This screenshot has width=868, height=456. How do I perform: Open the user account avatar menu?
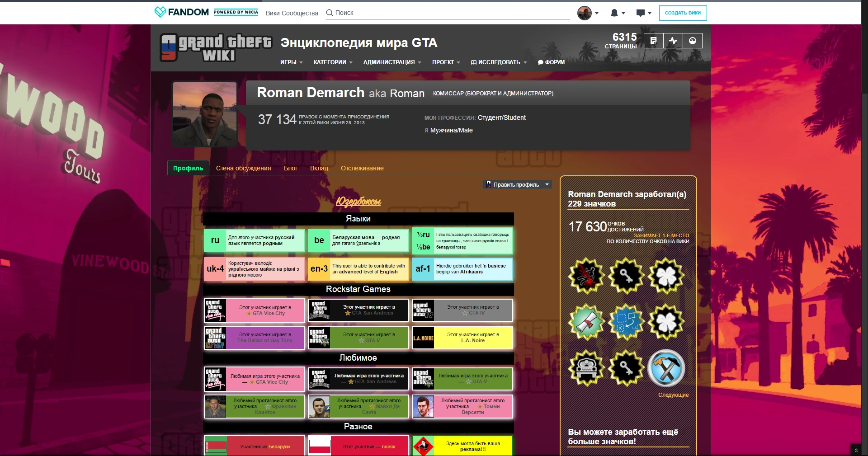(x=588, y=13)
